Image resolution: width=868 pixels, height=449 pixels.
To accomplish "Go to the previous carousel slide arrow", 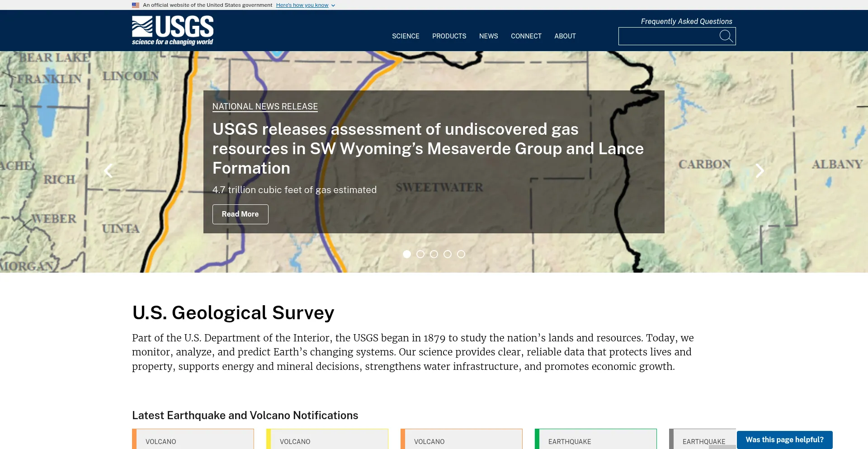I will pos(108,170).
